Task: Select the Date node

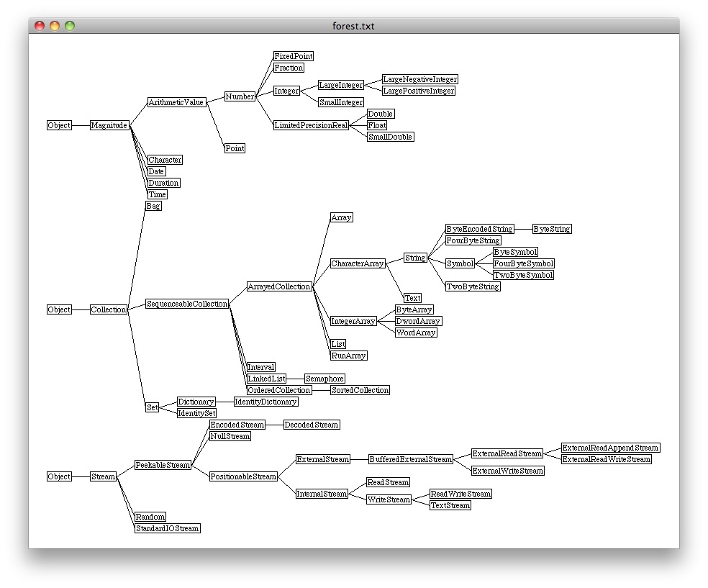Action: (x=157, y=171)
